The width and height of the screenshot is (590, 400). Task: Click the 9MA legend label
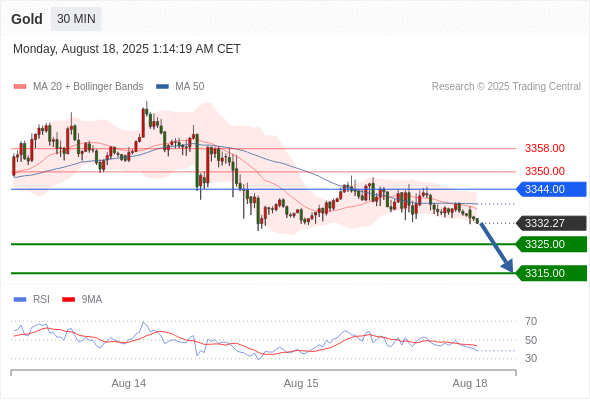pyautogui.click(x=92, y=300)
